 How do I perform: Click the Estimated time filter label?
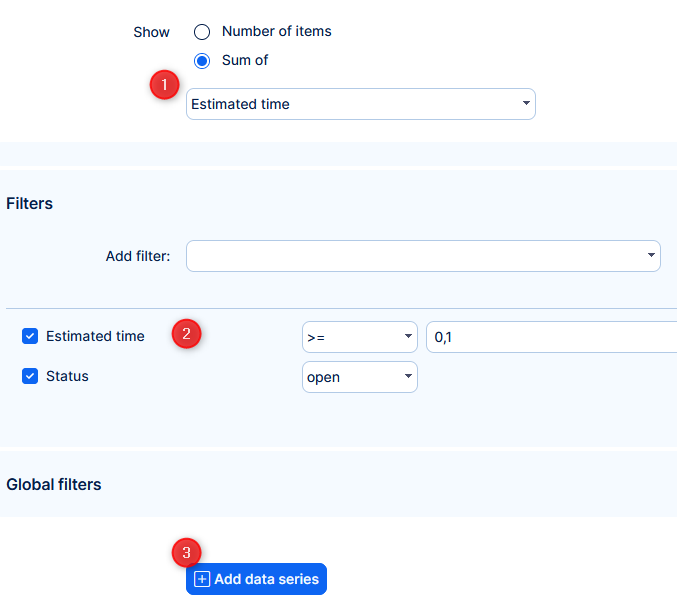[95, 337]
